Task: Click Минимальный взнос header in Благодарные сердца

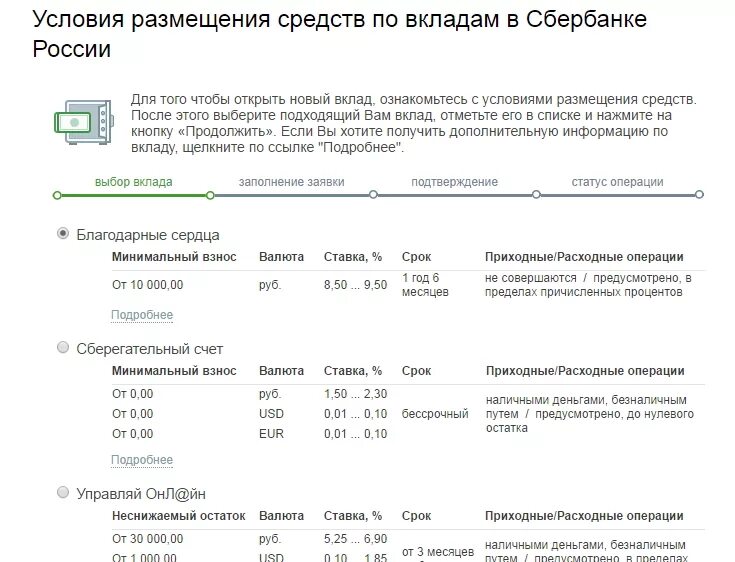Action: pos(174,257)
